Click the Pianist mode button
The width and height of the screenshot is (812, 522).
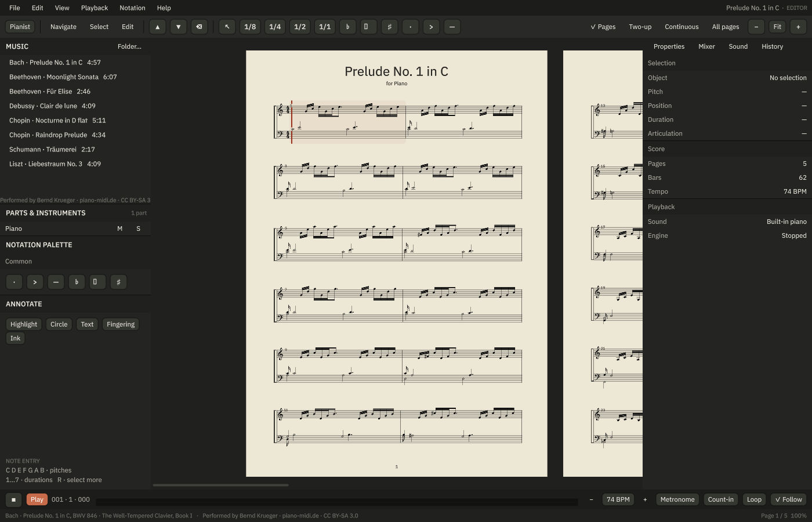[x=20, y=27]
